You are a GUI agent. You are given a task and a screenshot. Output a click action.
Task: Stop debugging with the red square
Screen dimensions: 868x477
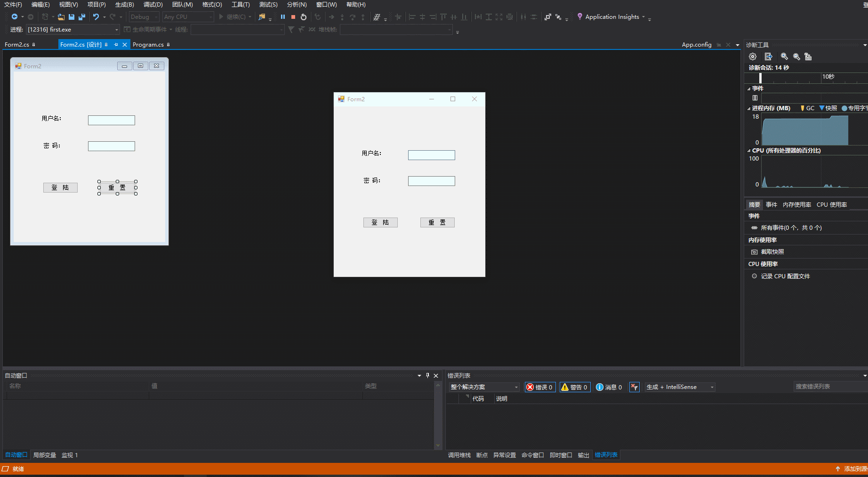coord(293,17)
